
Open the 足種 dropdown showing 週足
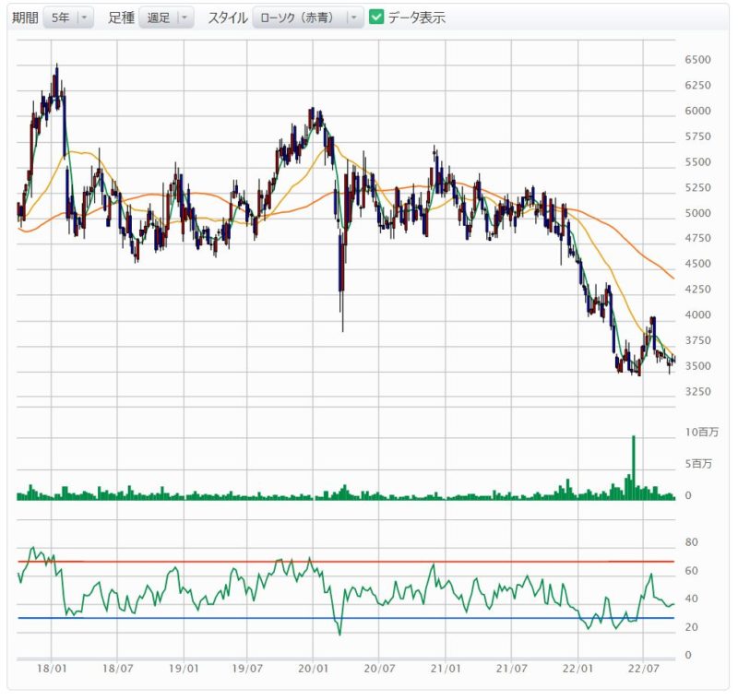165,18
